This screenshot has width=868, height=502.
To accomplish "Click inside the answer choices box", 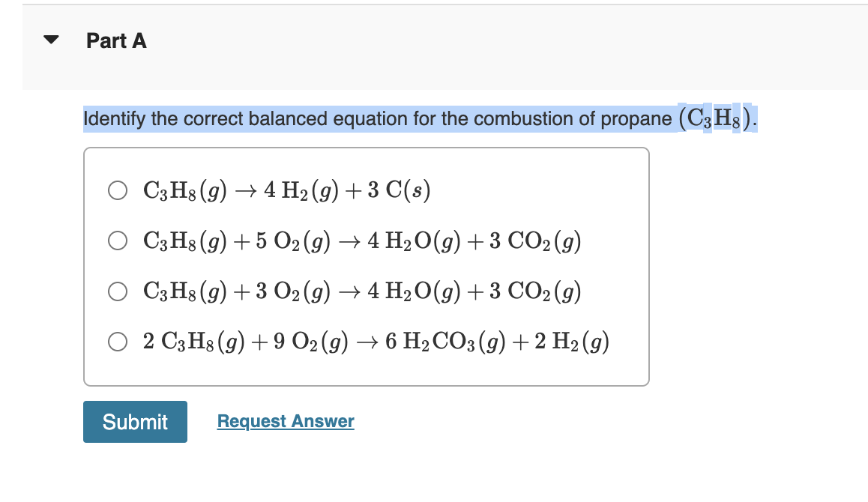I will (367, 266).
